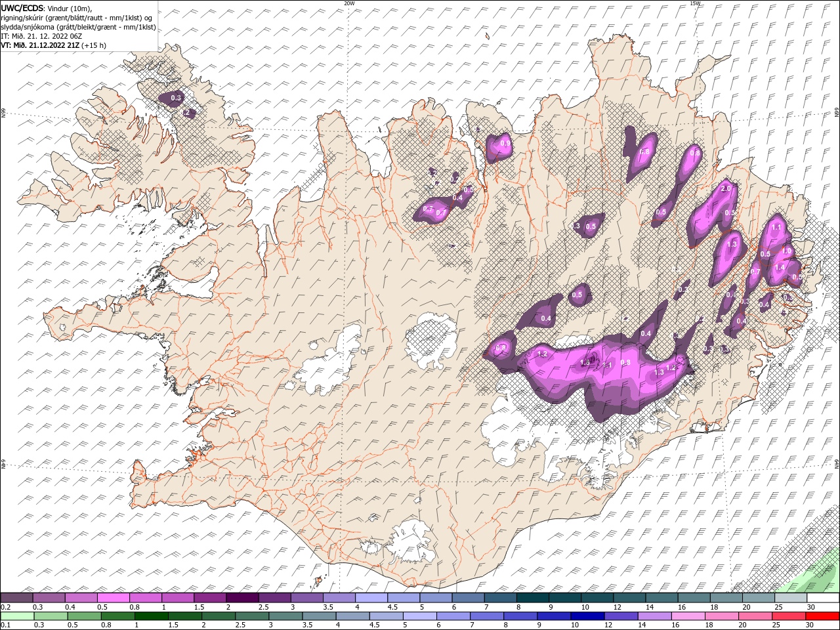The image size is (840, 630).
Task: Click the light lavender 4–4.5 snow swatch
Action: 371,598
